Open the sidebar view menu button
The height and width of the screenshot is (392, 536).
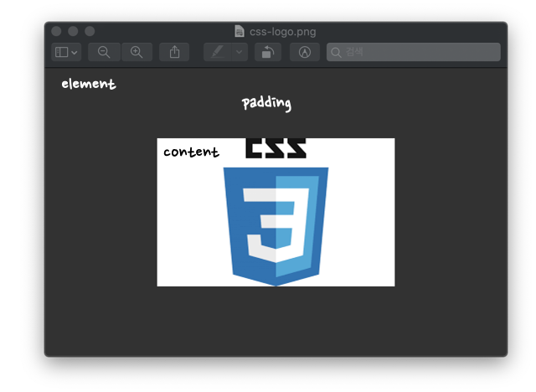click(x=66, y=52)
